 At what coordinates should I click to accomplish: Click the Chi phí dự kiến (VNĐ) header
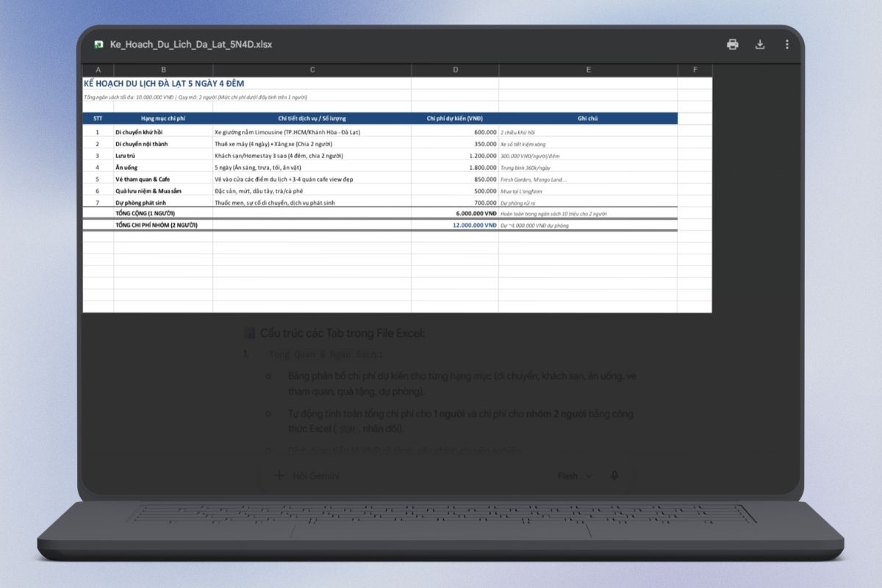pos(455,118)
